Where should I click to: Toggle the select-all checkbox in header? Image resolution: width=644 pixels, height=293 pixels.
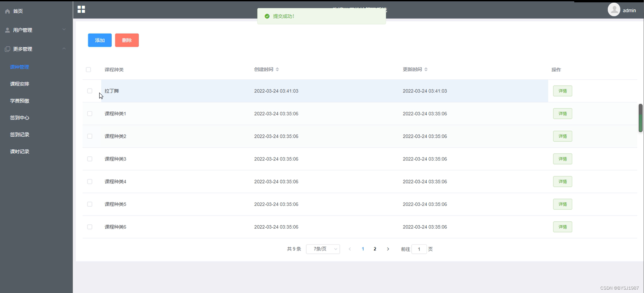coord(89,70)
